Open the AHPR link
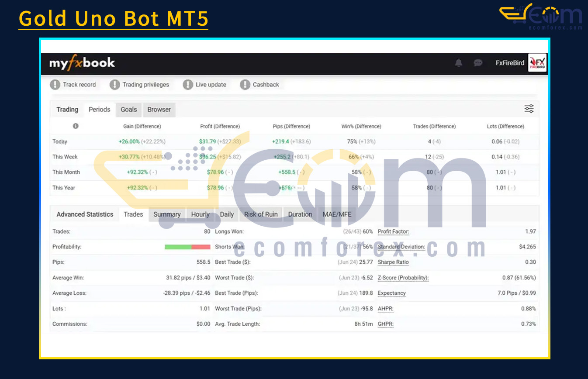Screen dimensions: 588x379 click(x=386, y=309)
